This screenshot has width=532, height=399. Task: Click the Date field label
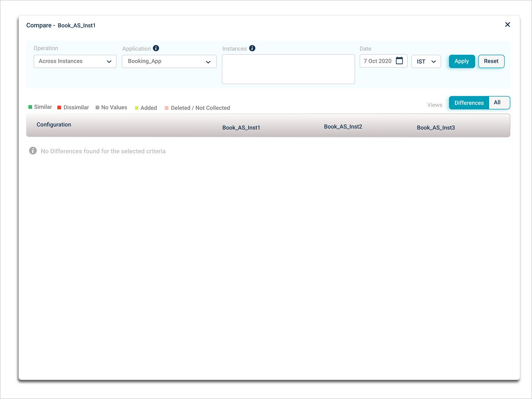click(x=365, y=48)
